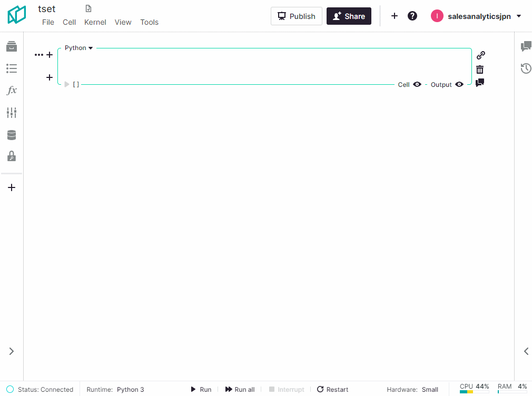Open the table of contents sidebar icon
Image resolution: width=532 pixels, height=396 pixels.
(x=12, y=68)
